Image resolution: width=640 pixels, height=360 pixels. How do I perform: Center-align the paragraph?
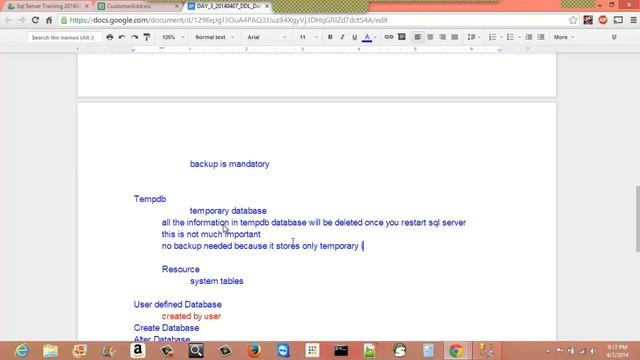pos(430,37)
